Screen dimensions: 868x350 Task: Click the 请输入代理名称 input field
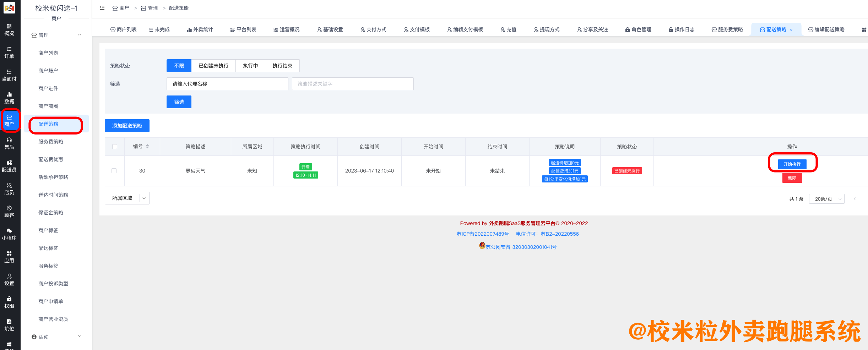tap(227, 83)
